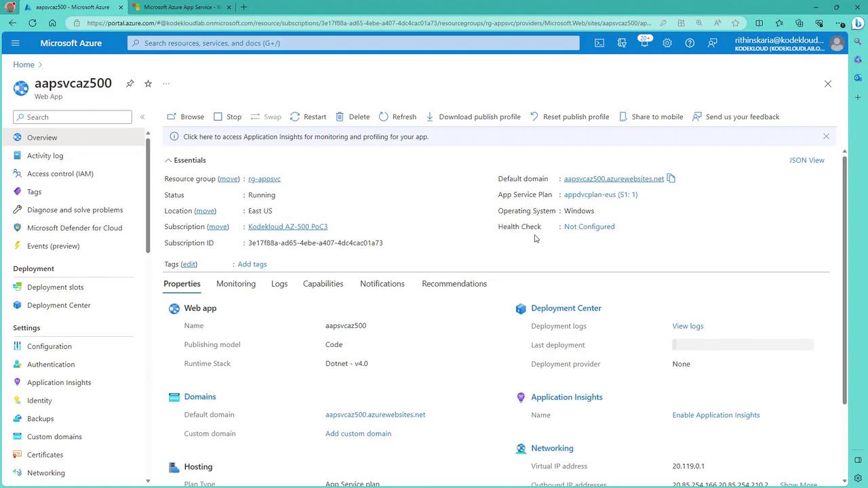Open Events (preview) in sidebar
The width and height of the screenshot is (868, 488).
pyautogui.click(x=73, y=246)
